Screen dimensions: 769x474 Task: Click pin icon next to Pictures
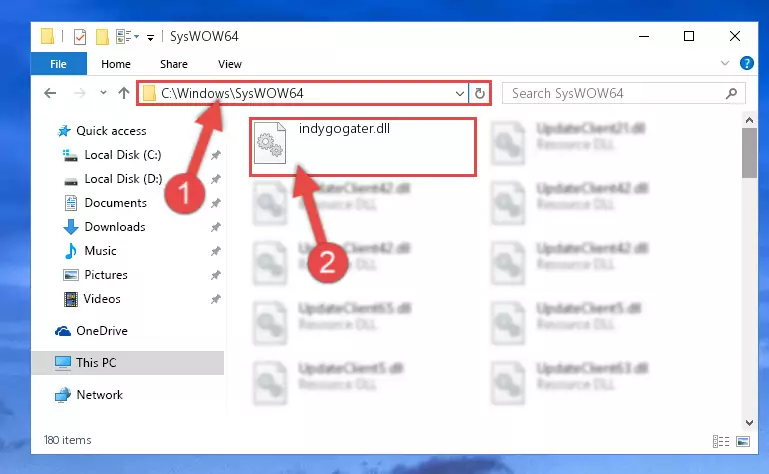point(215,275)
